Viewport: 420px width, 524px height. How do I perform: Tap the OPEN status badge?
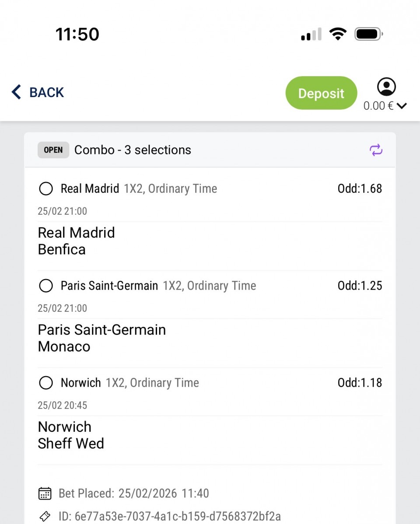[x=53, y=150]
